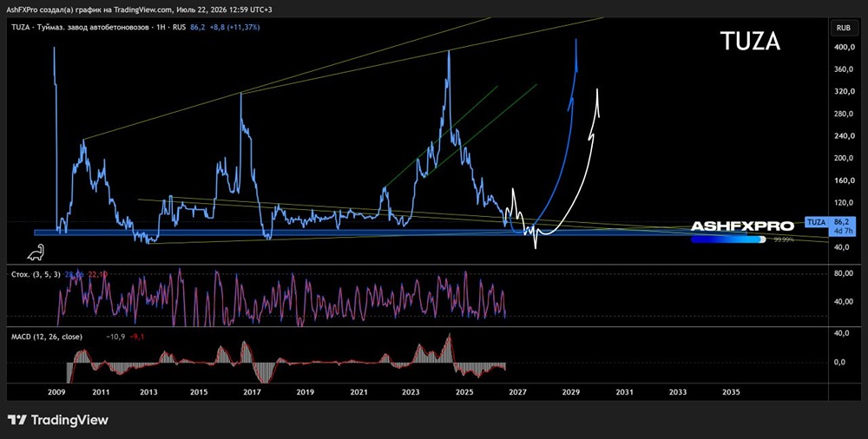Click the Стох. (3, 5, 3) indicator label
The width and height of the screenshot is (868, 439).
click(x=36, y=274)
